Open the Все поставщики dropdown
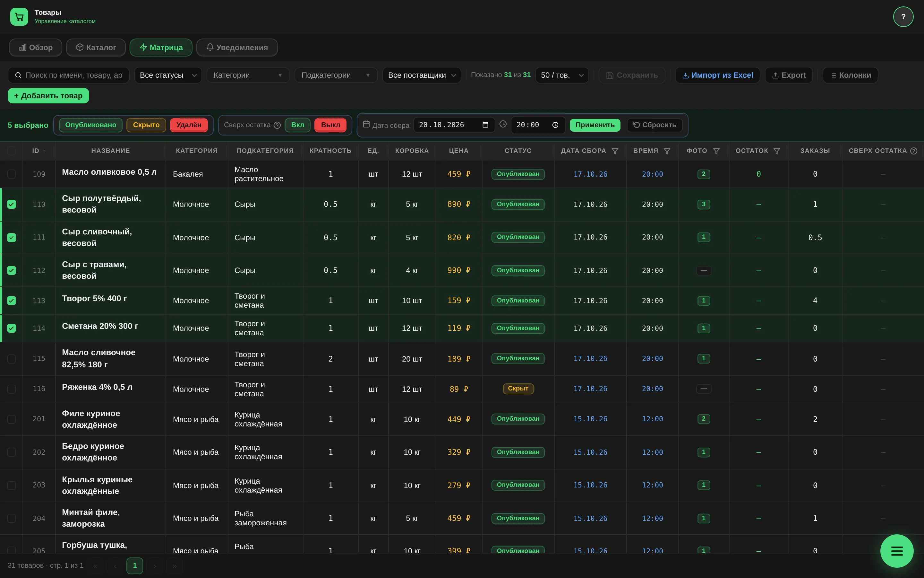The image size is (924, 578). click(422, 75)
